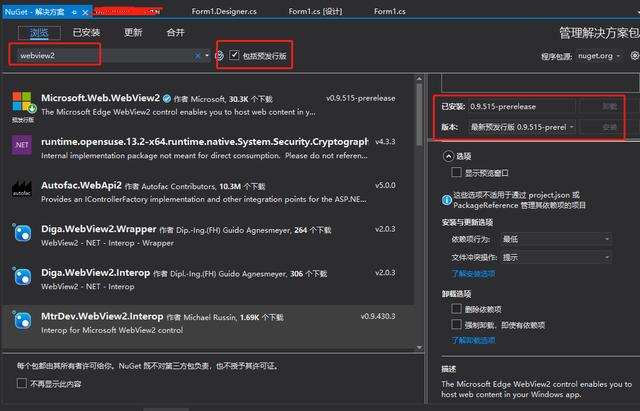Click the info icon in options section
Viewport: 640px width, 411px height.
pos(447,200)
